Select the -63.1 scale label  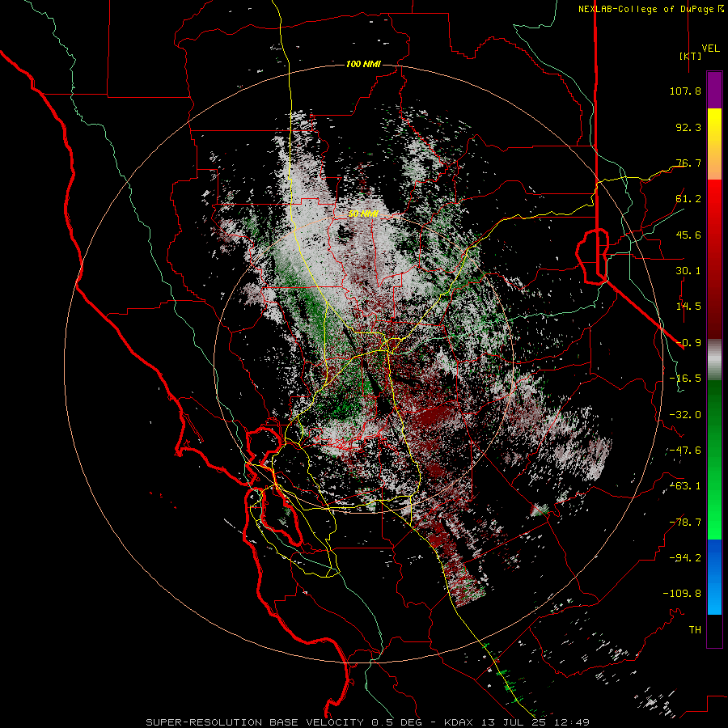tap(685, 486)
